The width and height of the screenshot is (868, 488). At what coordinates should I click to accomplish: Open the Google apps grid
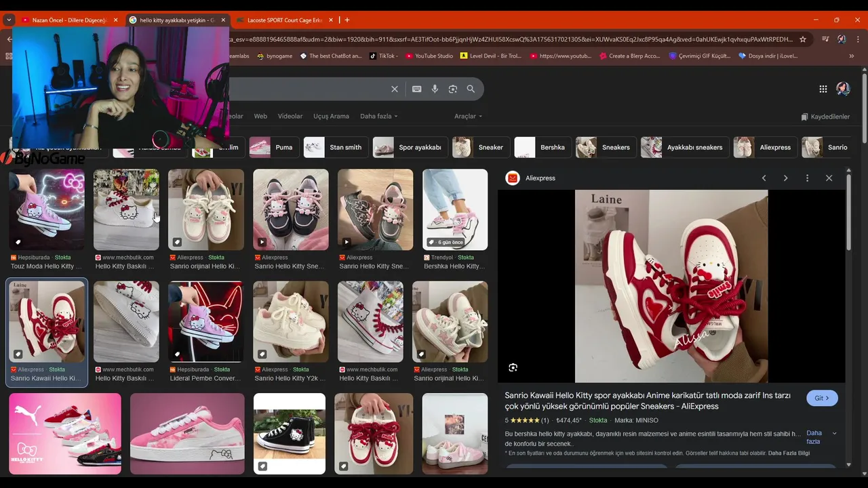(x=823, y=89)
